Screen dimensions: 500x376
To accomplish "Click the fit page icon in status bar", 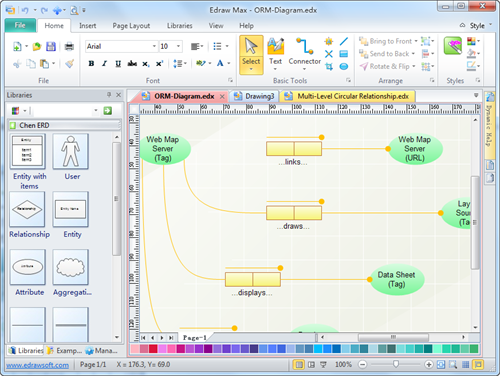I will (441, 364).
